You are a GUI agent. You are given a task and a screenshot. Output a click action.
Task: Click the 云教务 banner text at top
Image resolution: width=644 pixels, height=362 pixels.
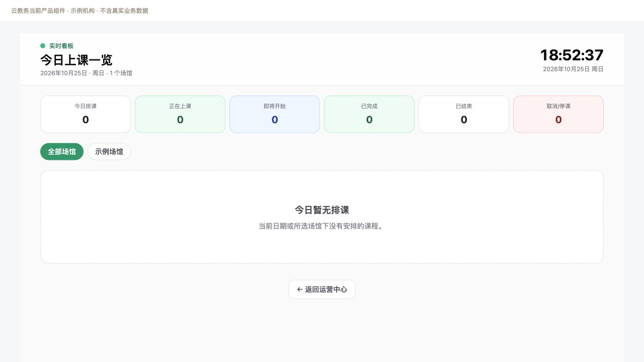(79, 11)
